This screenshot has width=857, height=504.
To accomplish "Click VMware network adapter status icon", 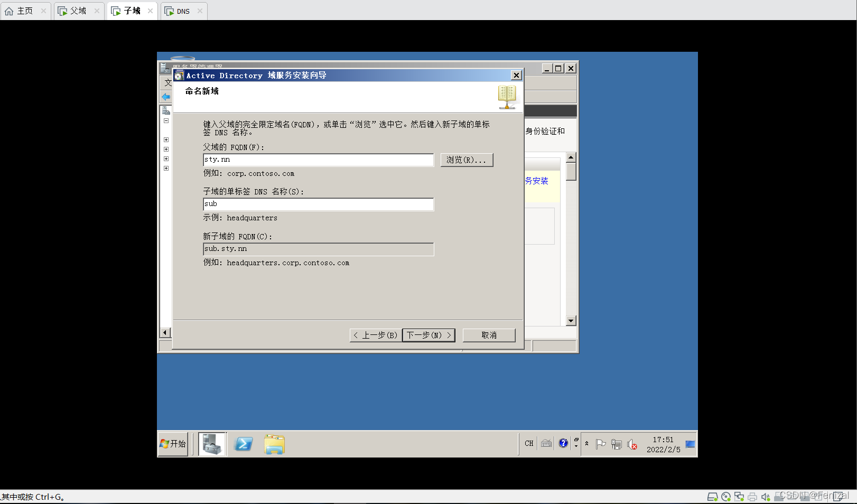I will click(x=739, y=497).
